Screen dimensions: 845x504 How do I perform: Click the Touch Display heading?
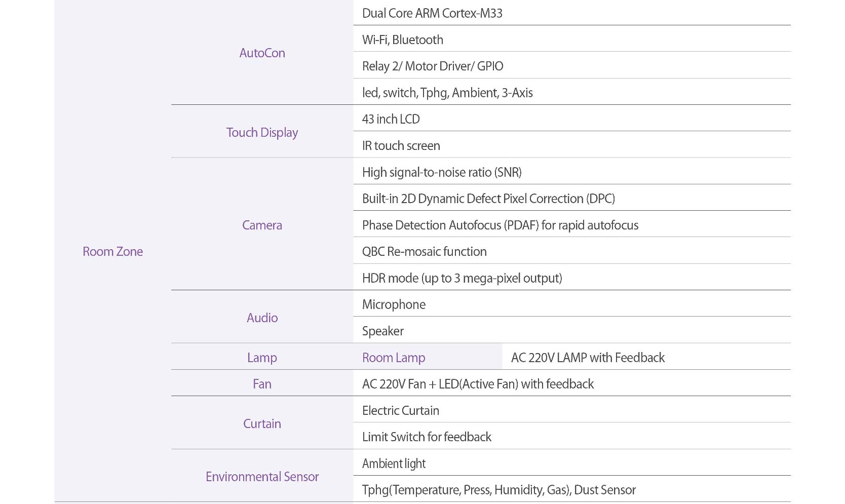(x=262, y=133)
